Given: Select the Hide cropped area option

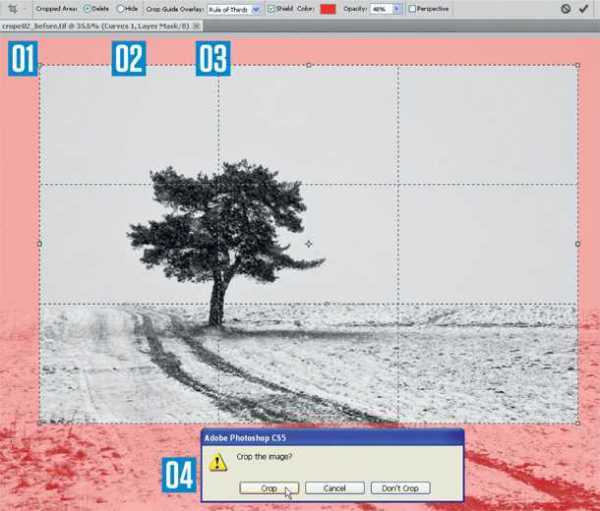Looking at the screenshot, I should pyautogui.click(x=121, y=8).
